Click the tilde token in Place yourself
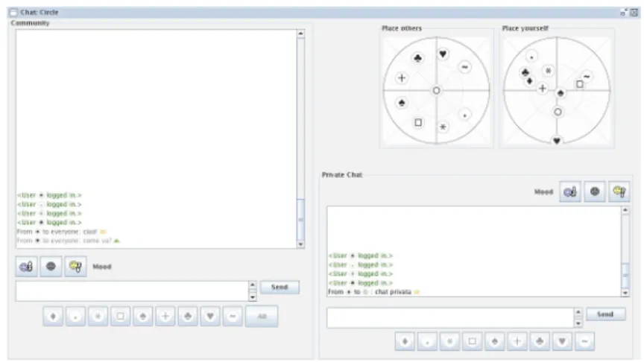 click(x=587, y=76)
